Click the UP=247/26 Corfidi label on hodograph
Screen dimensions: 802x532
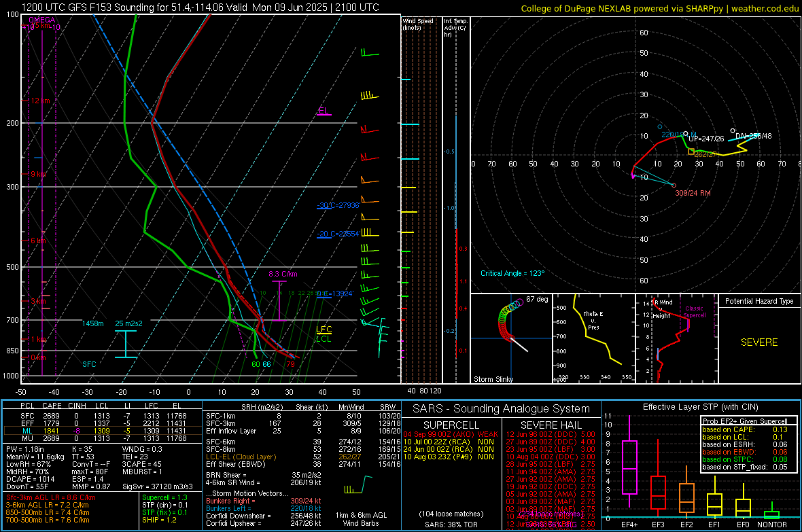[x=706, y=139]
